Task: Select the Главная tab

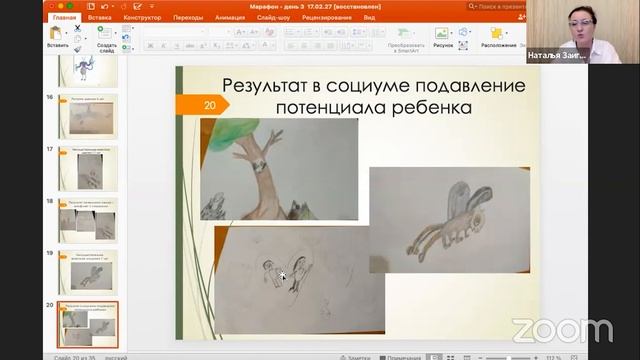Action: pos(64,18)
